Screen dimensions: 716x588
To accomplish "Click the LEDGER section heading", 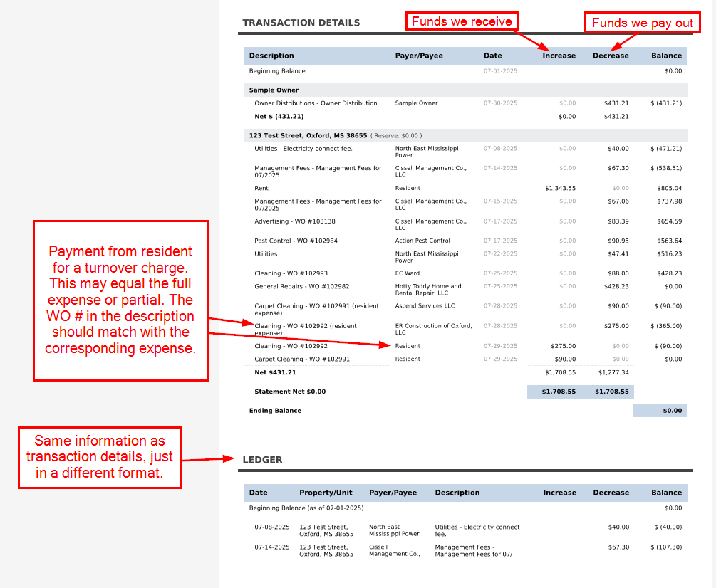I will pos(262,460).
